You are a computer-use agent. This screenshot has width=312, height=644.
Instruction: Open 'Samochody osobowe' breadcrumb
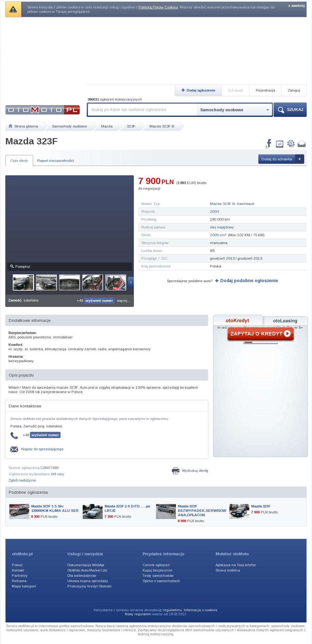click(x=70, y=126)
